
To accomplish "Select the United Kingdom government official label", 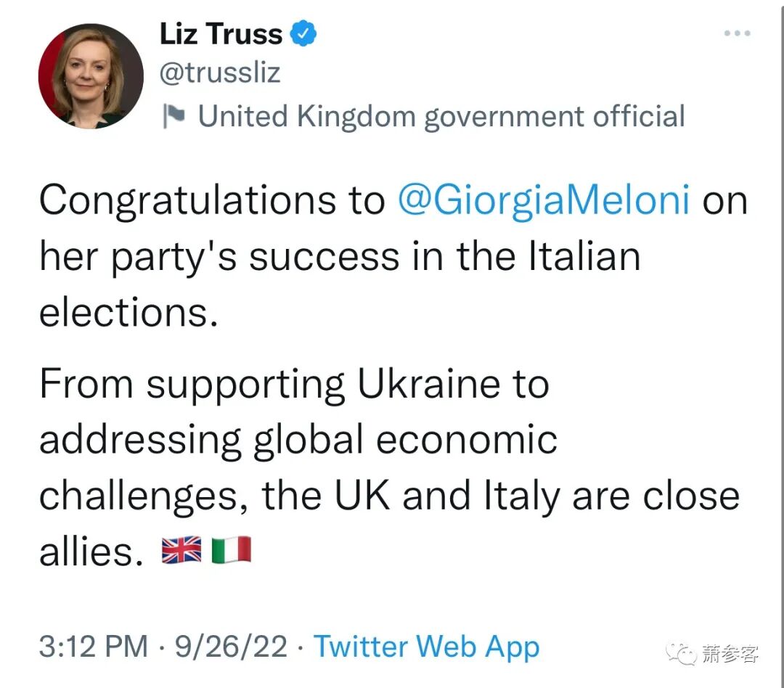I will pyautogui.click(x=441, y=116).
